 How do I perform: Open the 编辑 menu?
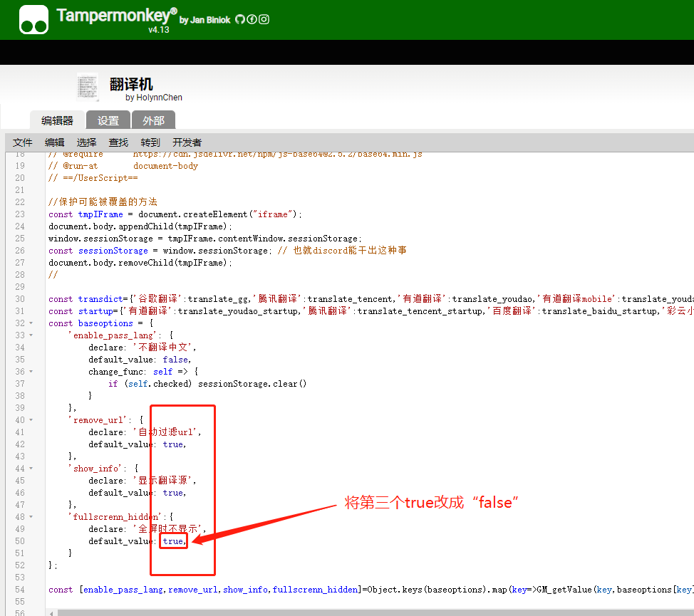pos(54,142)
